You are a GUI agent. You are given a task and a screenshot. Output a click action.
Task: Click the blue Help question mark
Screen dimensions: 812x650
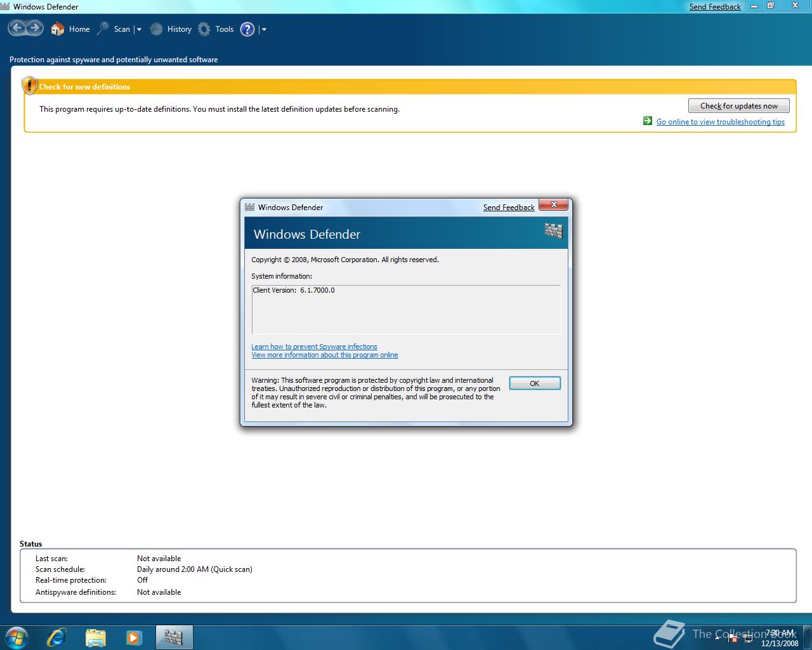pyautogui.click(x=247, y=29)
